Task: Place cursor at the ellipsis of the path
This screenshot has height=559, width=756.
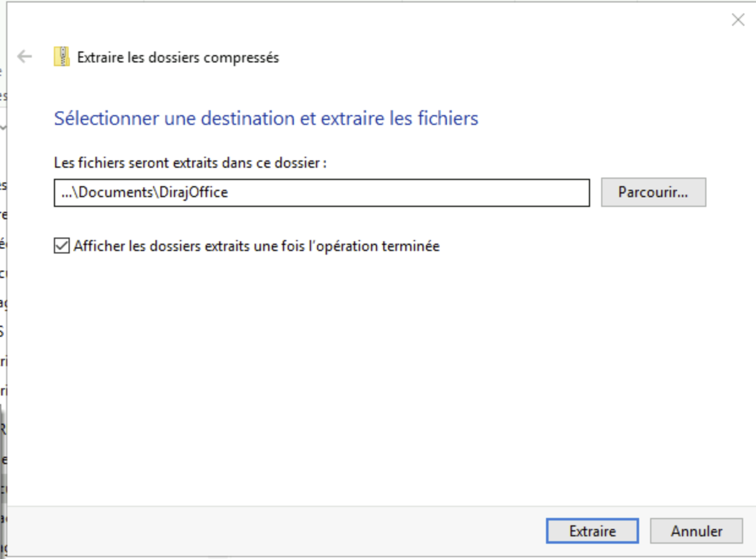Action: [x=66, y=192]
